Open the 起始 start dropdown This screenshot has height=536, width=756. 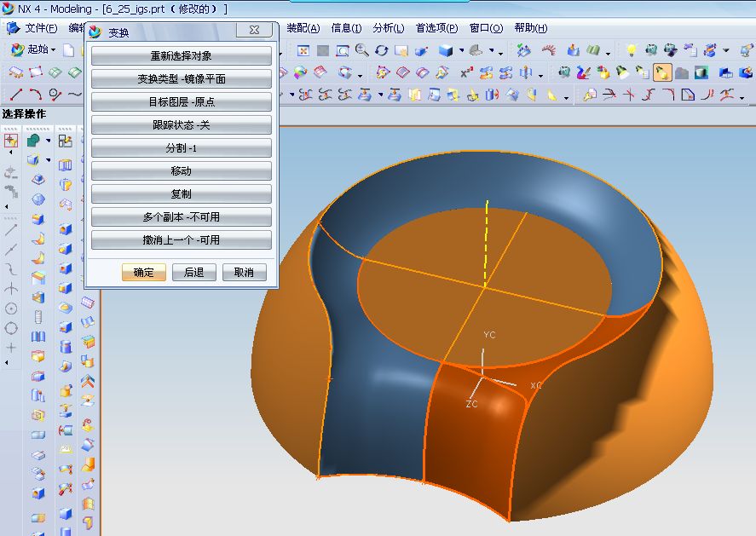pyautogui.click(x=32, y=49)
